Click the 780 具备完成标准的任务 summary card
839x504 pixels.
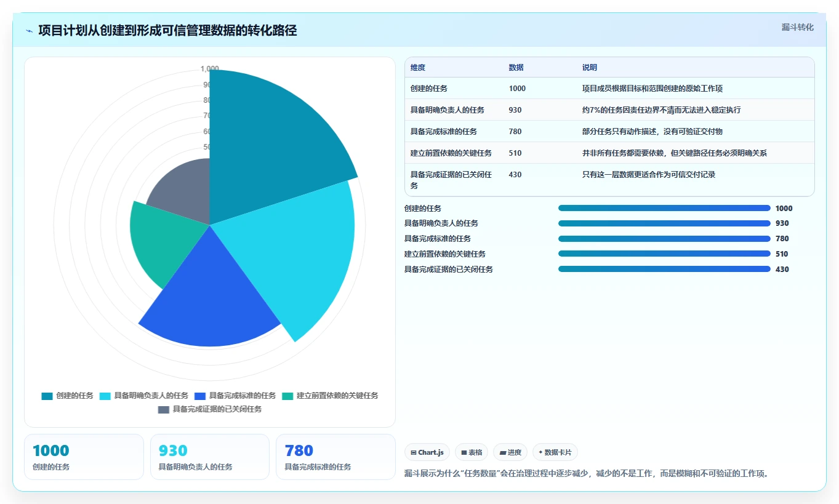(335, 457)
